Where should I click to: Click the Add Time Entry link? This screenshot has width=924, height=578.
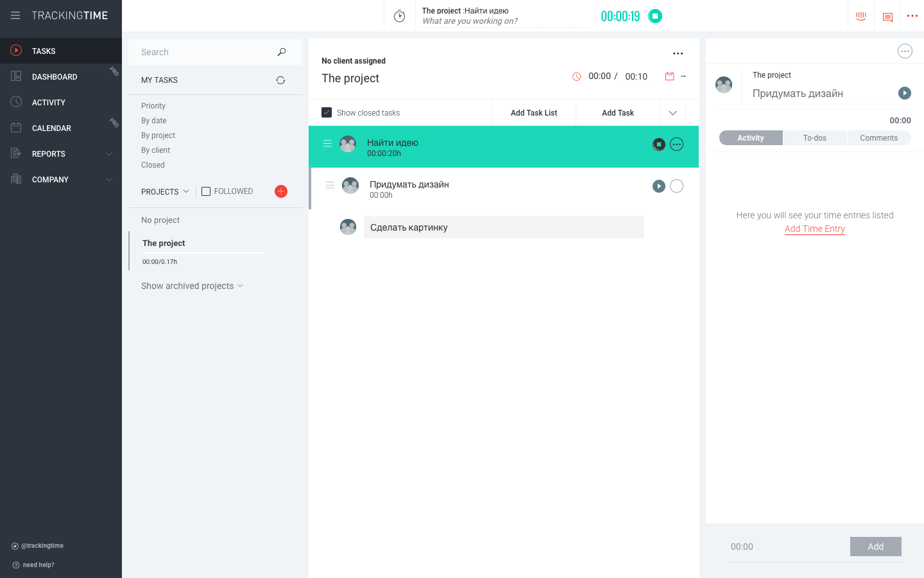(x=815, y=229)
